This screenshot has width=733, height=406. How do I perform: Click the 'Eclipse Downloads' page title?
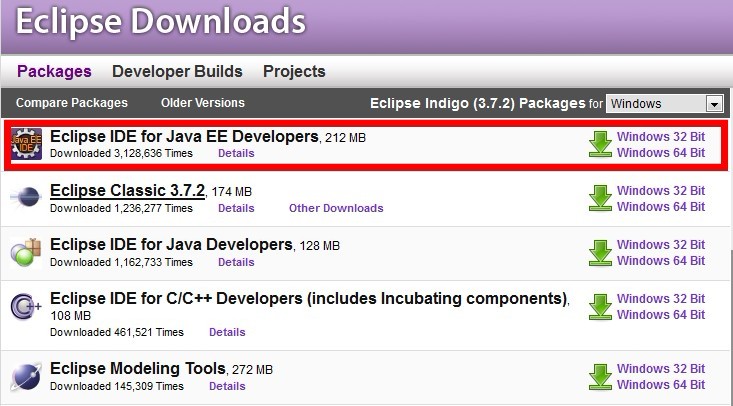coord(161,22)
